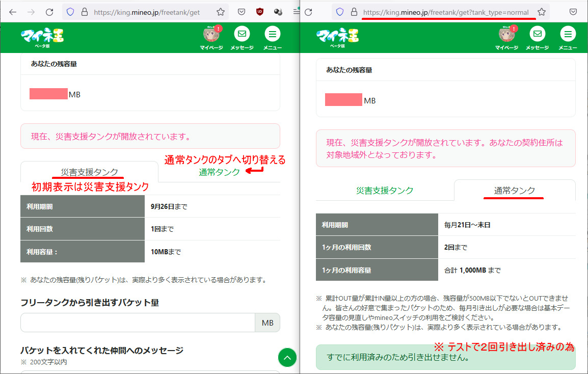The height and width of the screenshot is (374, 588).
Task: Open メニュー hamburger icon in right window
Action: pyautogui.click(x=568, y=35)
